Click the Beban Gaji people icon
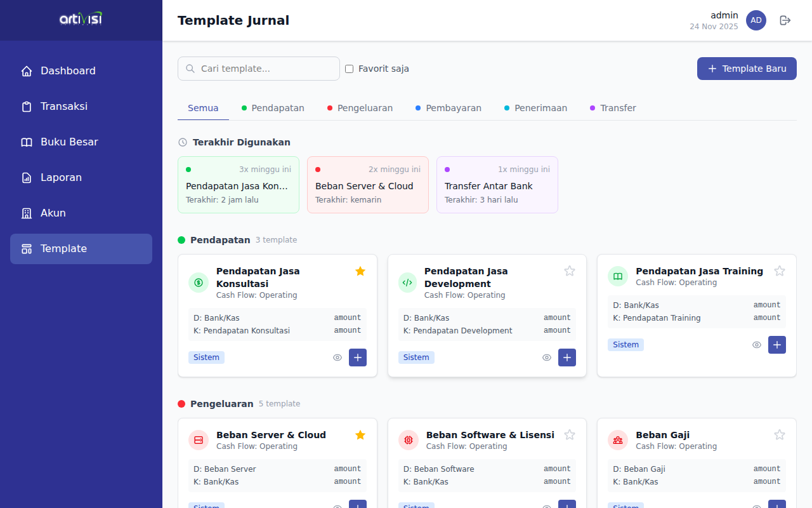Image resolution: width=812 pixels, height=508 pixels. tap(618, 440)
